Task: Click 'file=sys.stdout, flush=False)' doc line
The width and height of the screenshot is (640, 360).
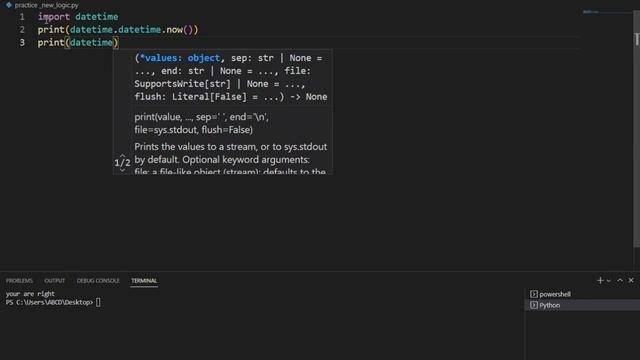Action: coord(193,130)
